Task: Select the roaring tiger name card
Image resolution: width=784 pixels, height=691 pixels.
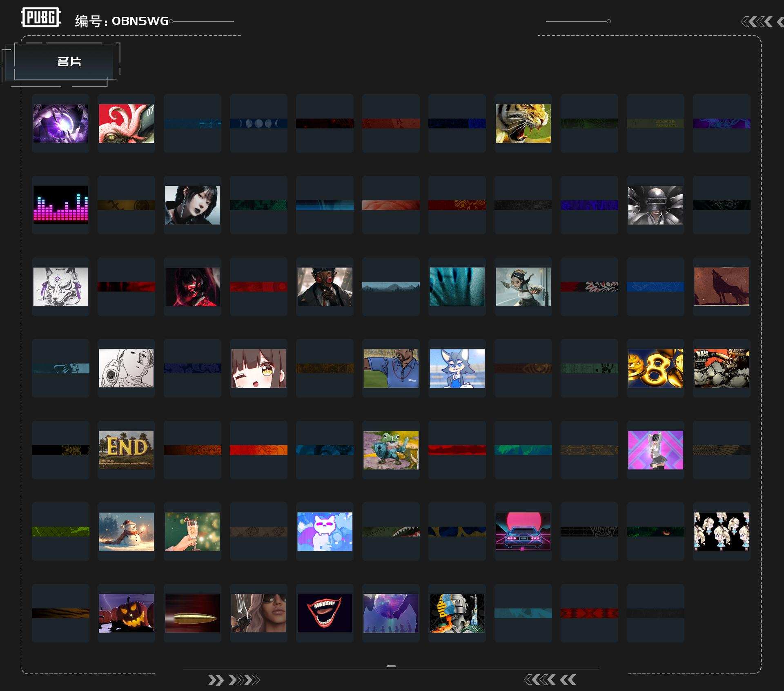Action: click(523, 123)
